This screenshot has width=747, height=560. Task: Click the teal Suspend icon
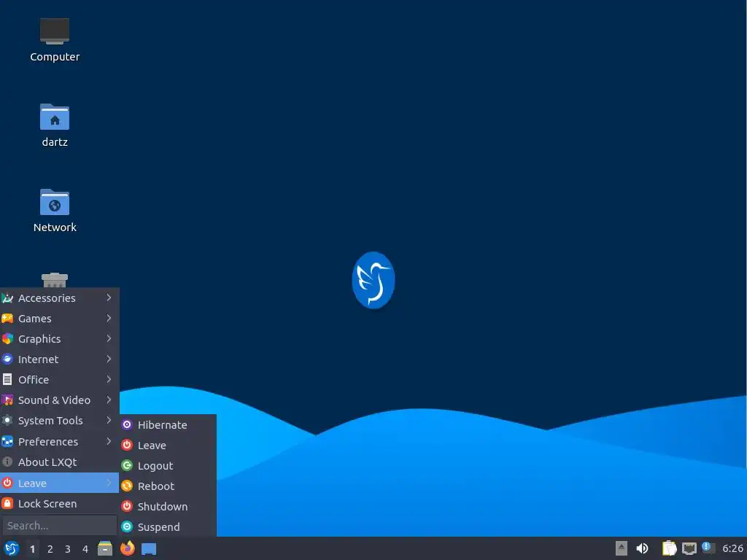[127, 526]
